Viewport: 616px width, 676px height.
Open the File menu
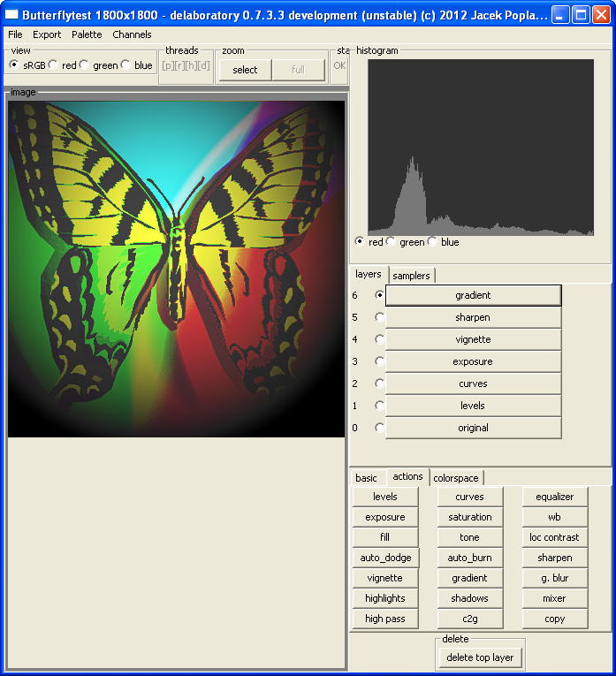(15, 34)
